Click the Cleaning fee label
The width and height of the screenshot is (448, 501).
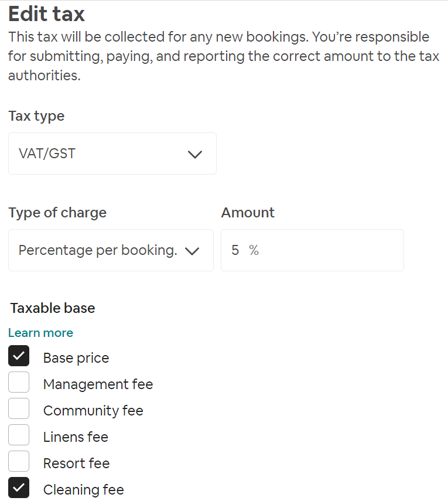click(x=83, y=490)
